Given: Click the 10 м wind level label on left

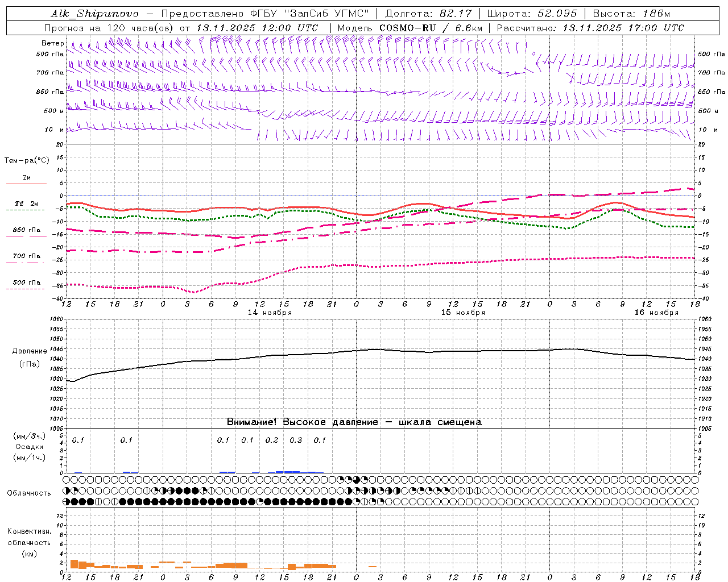Looking at the screenshot, I should (x=55, y=130).
